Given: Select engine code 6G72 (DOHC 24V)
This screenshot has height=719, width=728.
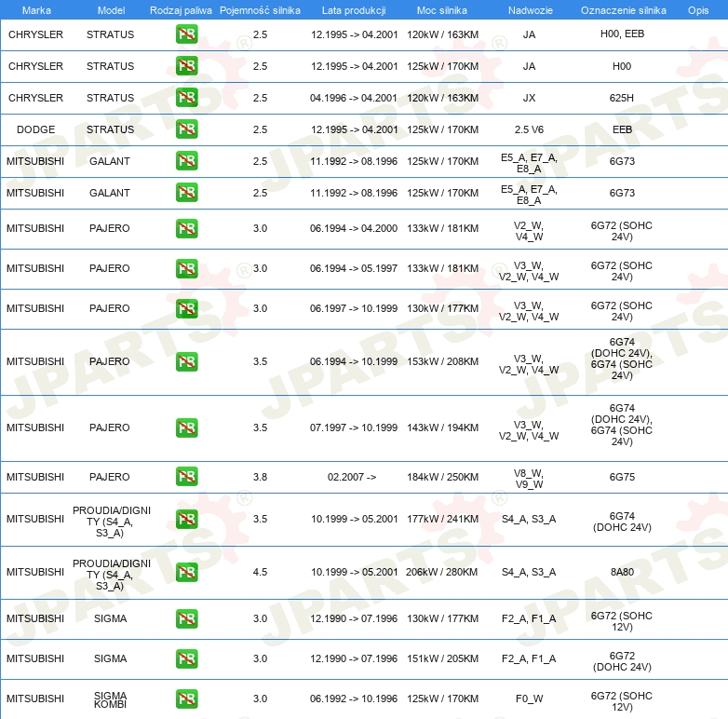Looking at the screenshot, I should [622, 661].
